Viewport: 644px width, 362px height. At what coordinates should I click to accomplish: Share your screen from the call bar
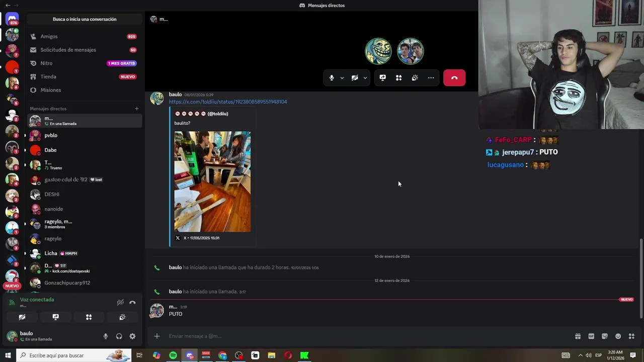tap(382, 78)
